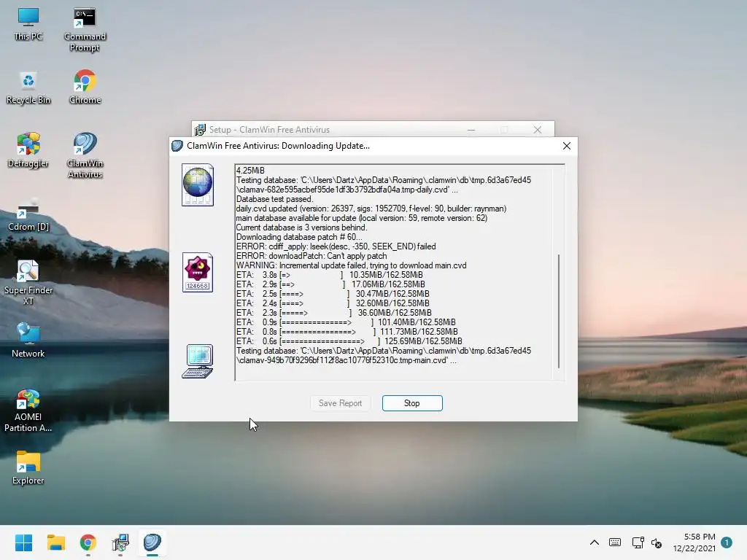Select the AOMEI Partition Assistant desktop shortcut
This screenshot has width=747, height=560.
tap(28, 411)
